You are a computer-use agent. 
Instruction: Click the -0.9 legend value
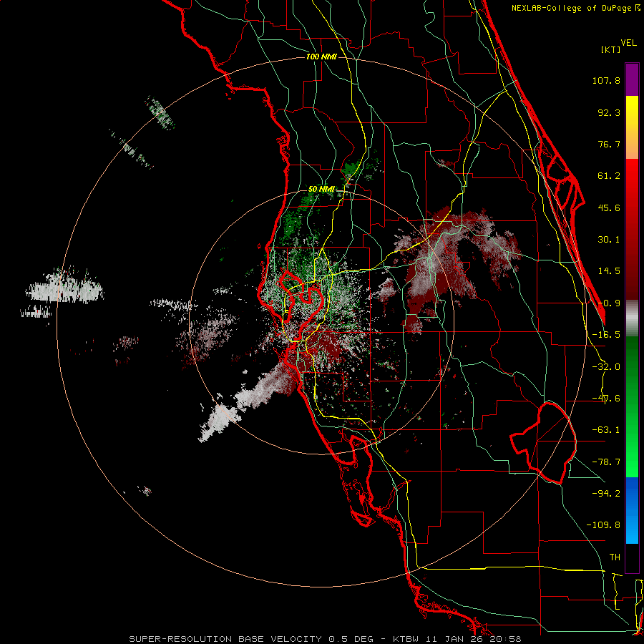click(x=609, y=303)
